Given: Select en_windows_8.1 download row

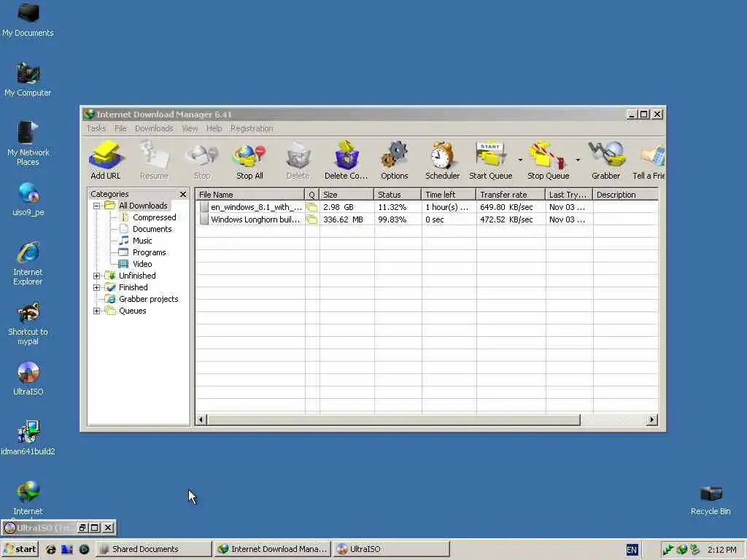Looking at the screenshot, I should point(427,207).
